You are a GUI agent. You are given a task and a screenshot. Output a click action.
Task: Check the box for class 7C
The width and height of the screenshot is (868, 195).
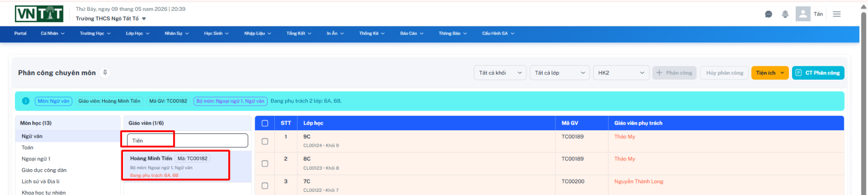click(x=265, y=186)
